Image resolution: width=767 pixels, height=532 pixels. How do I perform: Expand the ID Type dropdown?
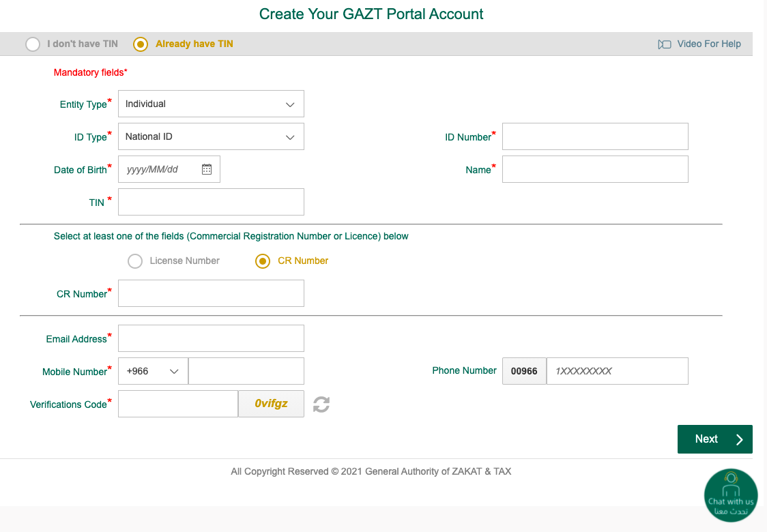(211, 136)
